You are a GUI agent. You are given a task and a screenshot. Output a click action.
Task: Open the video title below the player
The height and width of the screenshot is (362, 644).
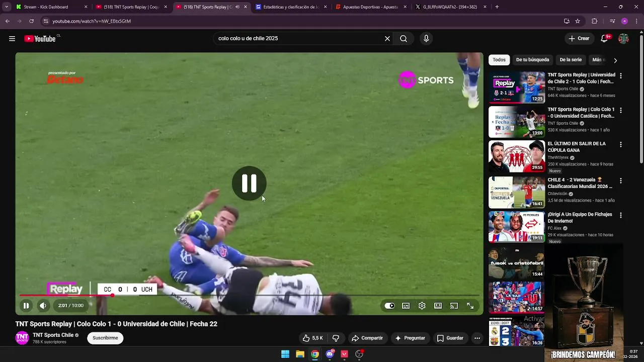(x=116, y=324)
